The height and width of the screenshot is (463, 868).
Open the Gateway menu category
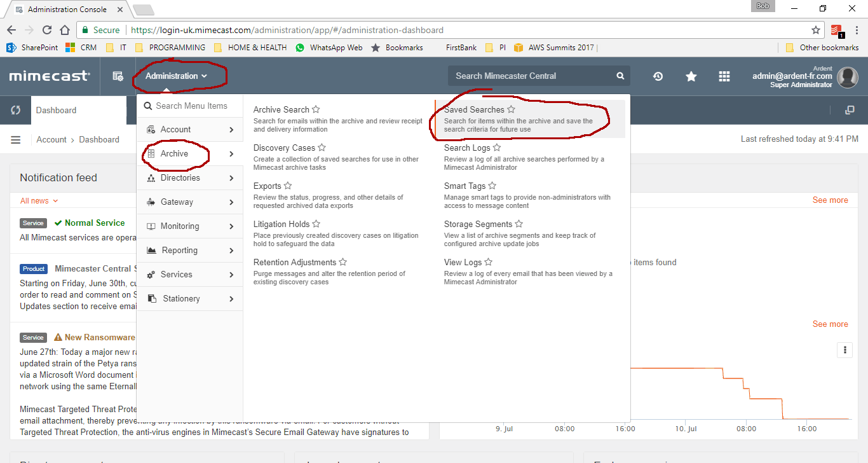pyautogui.click(x=190, y=202)
